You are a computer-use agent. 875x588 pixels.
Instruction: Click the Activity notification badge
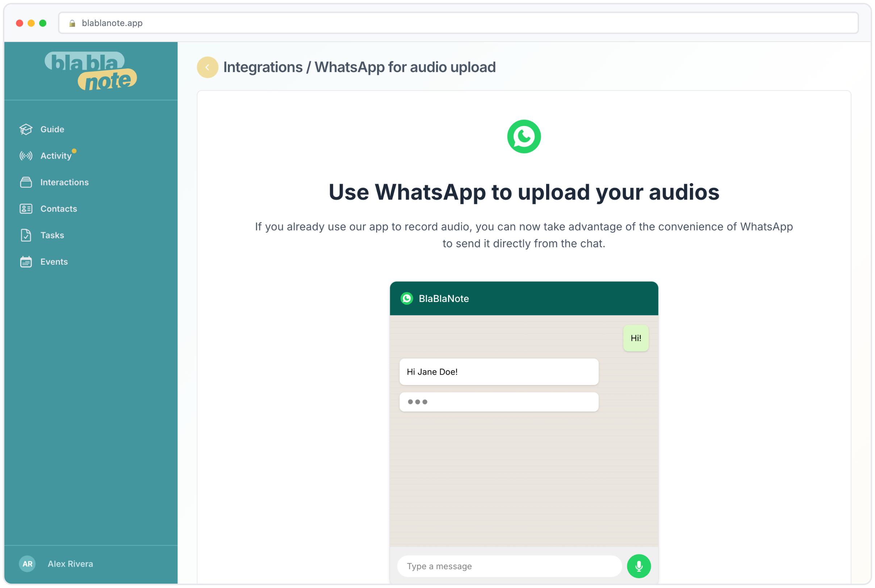[x=74, y=151]
